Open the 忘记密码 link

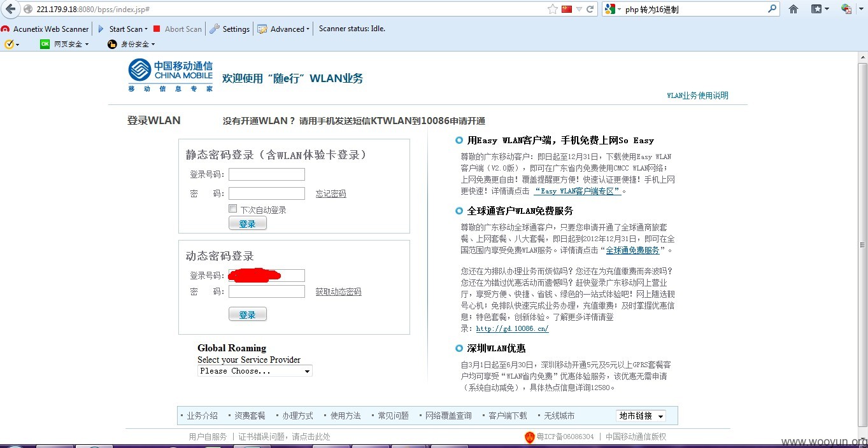331,193
